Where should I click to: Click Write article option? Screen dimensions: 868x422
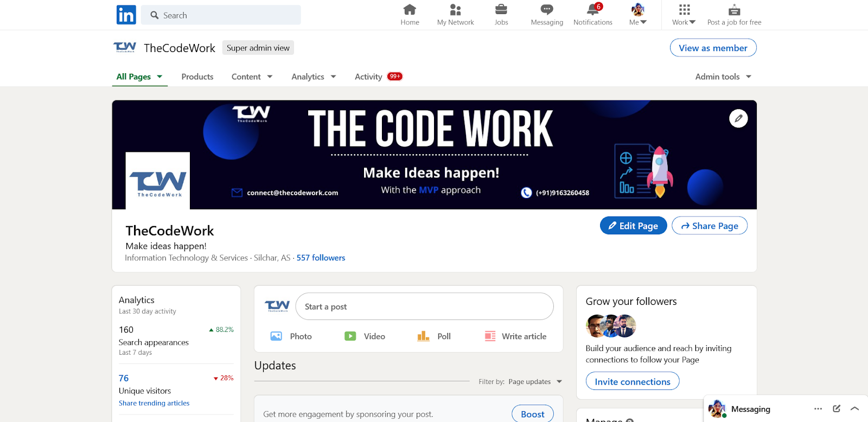point(515,336)
